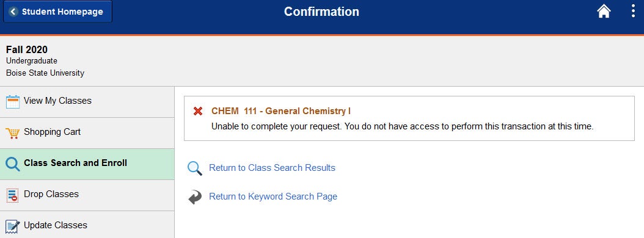Open the three-dot actions menu
This screenshot has width=644, height=238.
633,11
